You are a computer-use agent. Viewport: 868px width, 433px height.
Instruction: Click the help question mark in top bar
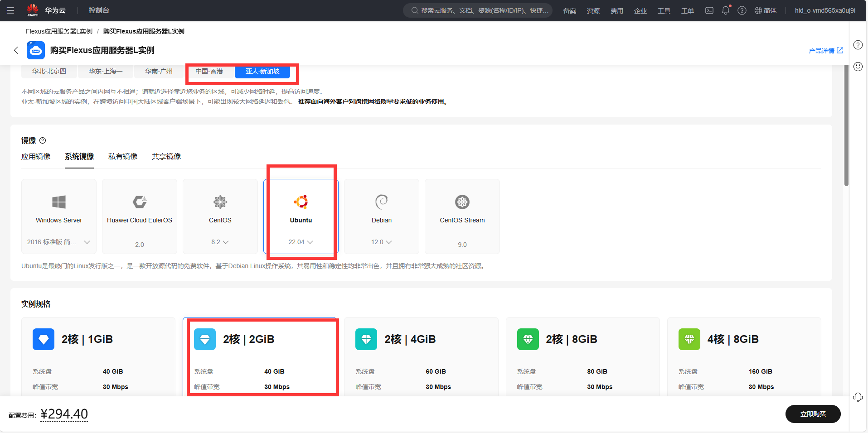(x=742, y=10)
